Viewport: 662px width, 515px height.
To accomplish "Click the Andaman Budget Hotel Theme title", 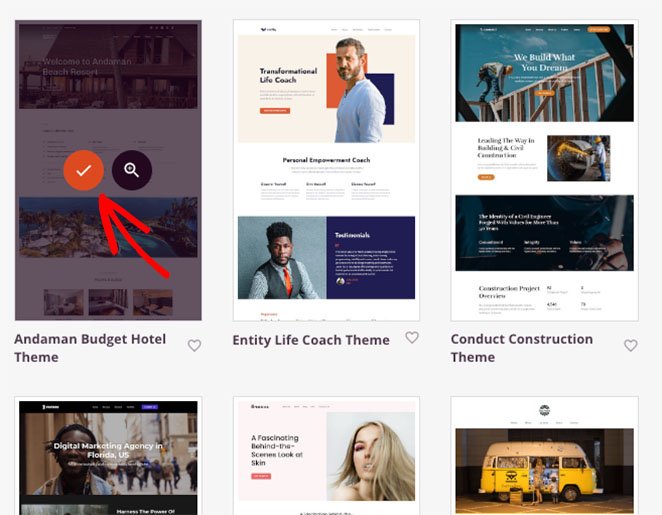I will click(90, 348).
